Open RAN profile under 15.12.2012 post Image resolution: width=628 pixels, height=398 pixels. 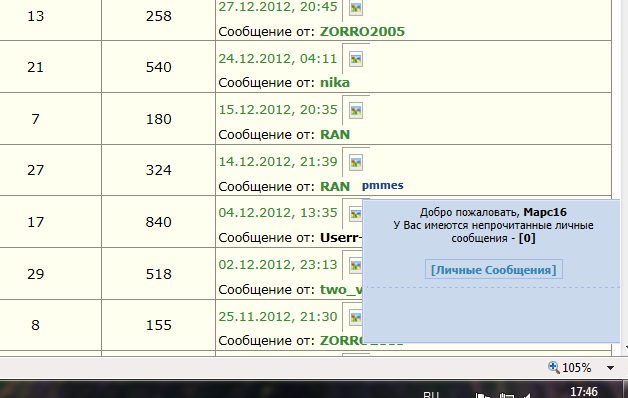pos(335,135)
